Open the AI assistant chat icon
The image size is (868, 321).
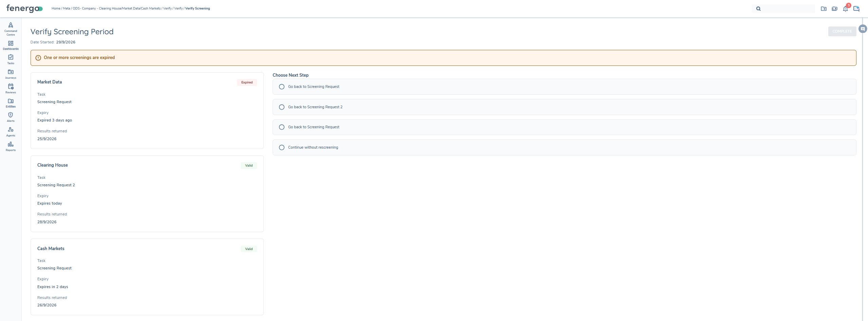(856, 9)
